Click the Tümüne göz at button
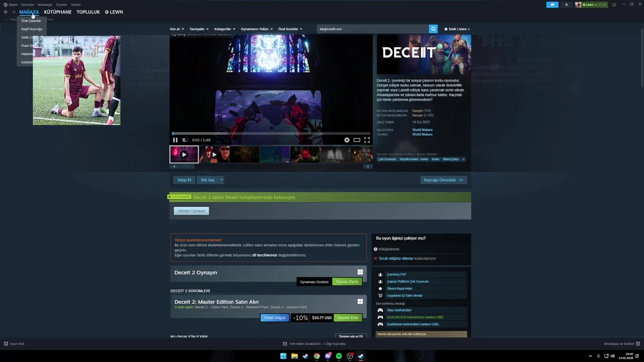Image resolution: width=644 pixels, height=362 pixels. click(351, 336)
